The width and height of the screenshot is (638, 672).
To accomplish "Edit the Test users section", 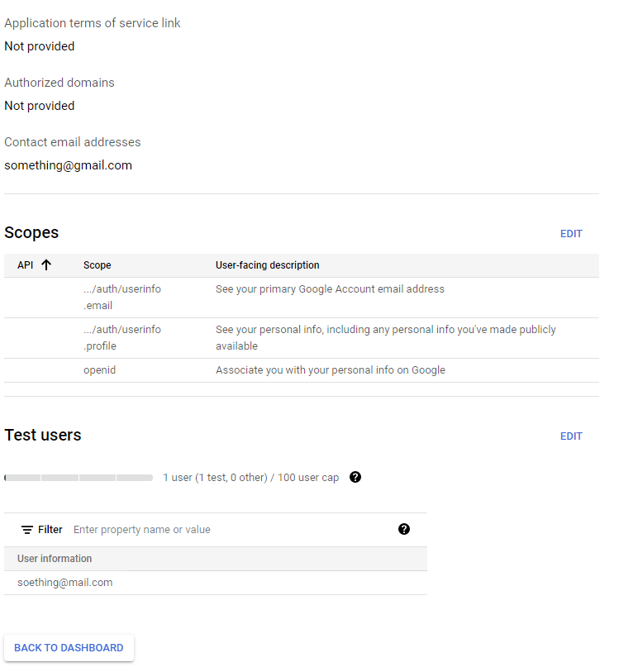I will point(571,436).
